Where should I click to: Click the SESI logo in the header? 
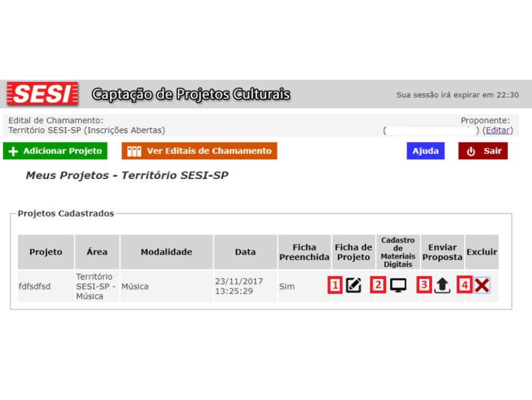42,95
